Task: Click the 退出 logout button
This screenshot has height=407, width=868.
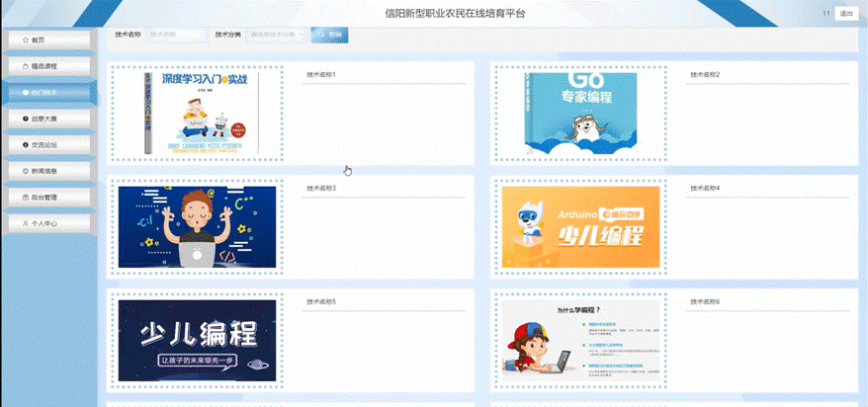Action: pyautogui.click(x=846, y=14)
